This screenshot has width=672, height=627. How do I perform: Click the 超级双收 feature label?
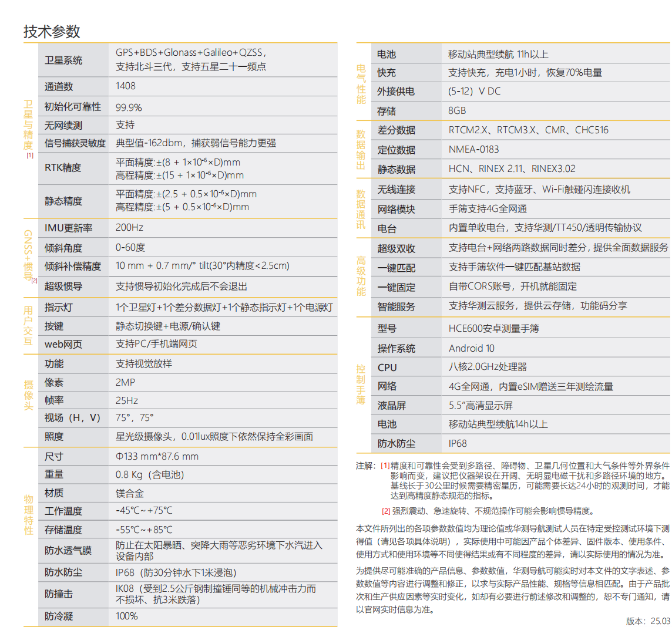pos(396,248)
